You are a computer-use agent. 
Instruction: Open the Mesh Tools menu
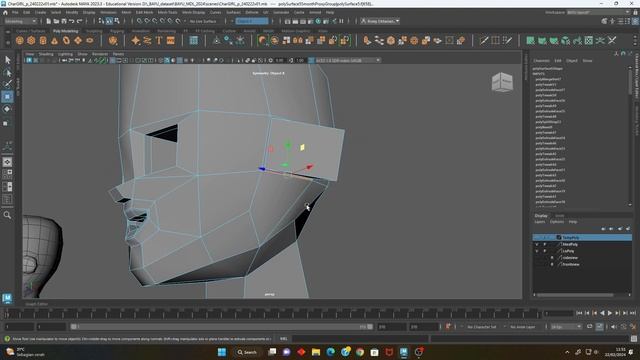click(167, 12)
